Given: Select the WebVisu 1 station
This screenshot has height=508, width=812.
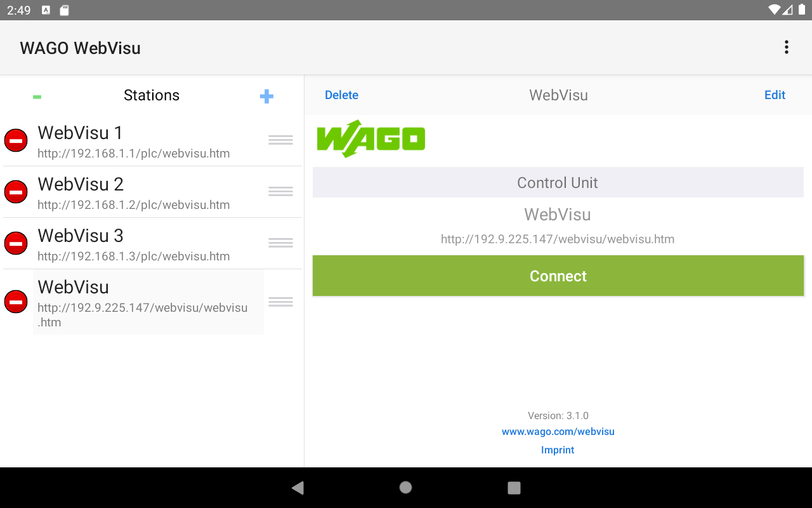Looking at the screenshot, I should tap(148, 141).
